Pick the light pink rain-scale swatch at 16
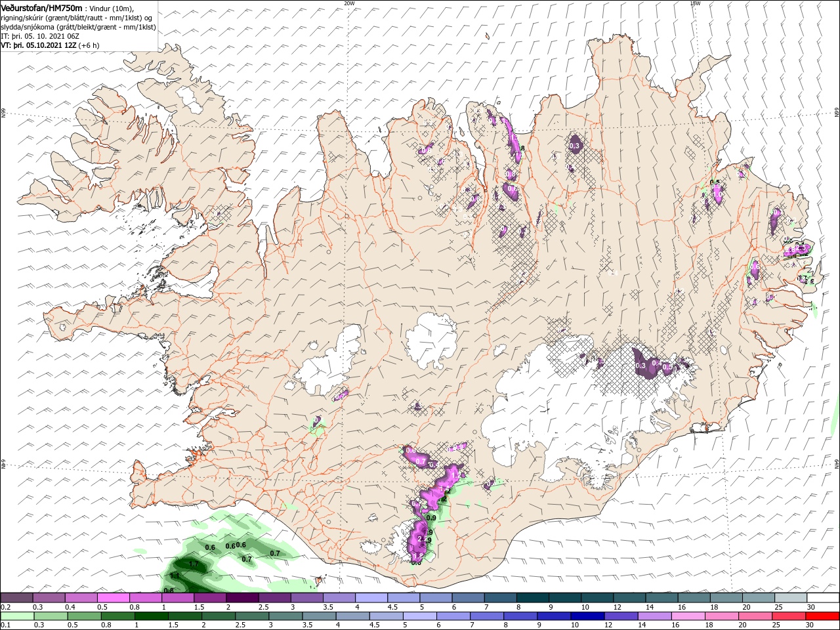Viewport: 840px width, 630px height. click(687, 616)
